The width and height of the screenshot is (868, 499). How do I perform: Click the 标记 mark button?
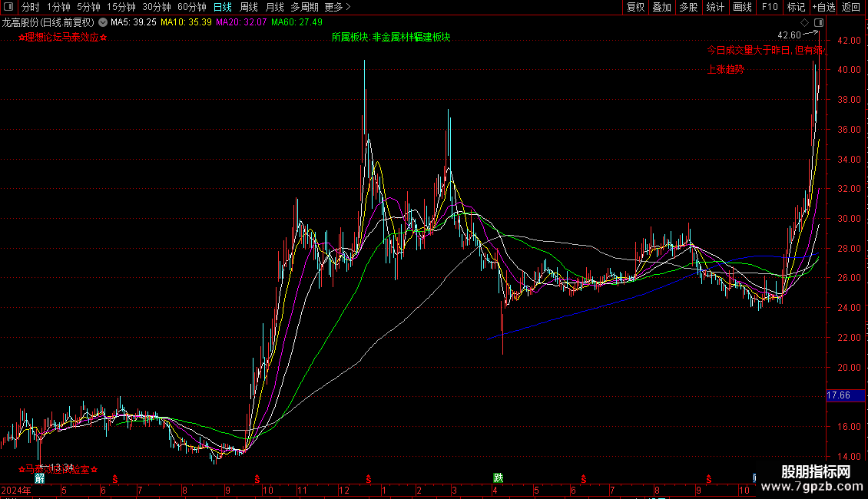[x=796, y=7]
